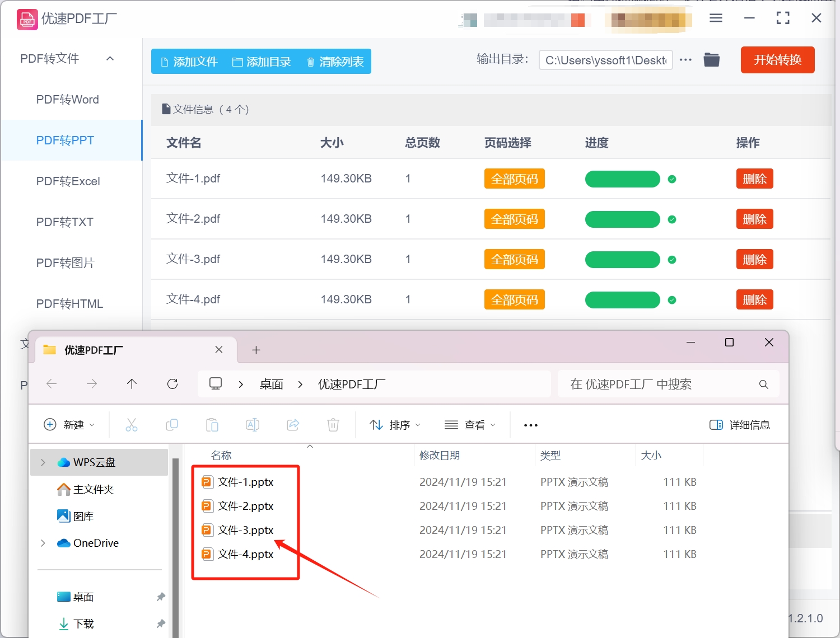This screenshot has width=840, height=638.
Task: Click the Rename icon in Explorer toolbar
Action: (253, 425)
